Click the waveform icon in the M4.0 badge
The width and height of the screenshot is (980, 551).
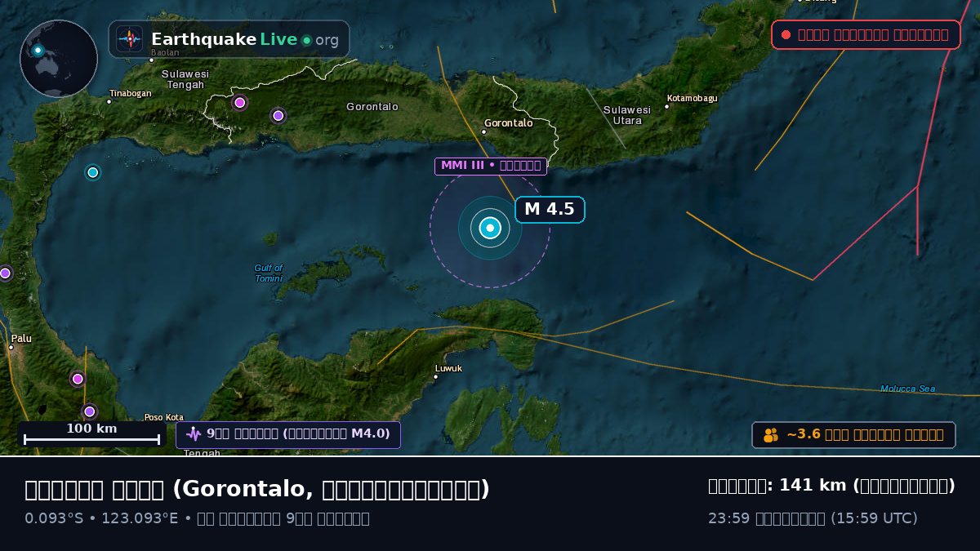pyautogui.click(x=194, y=434)
